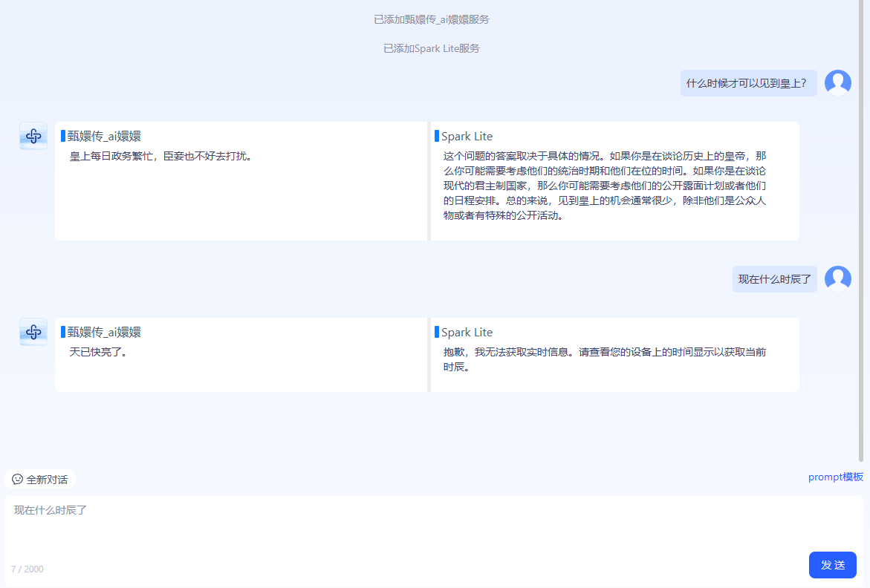Open the prompt模板 link
The height and width of the screenshot is (588, 870).
(x=835, y=477)
